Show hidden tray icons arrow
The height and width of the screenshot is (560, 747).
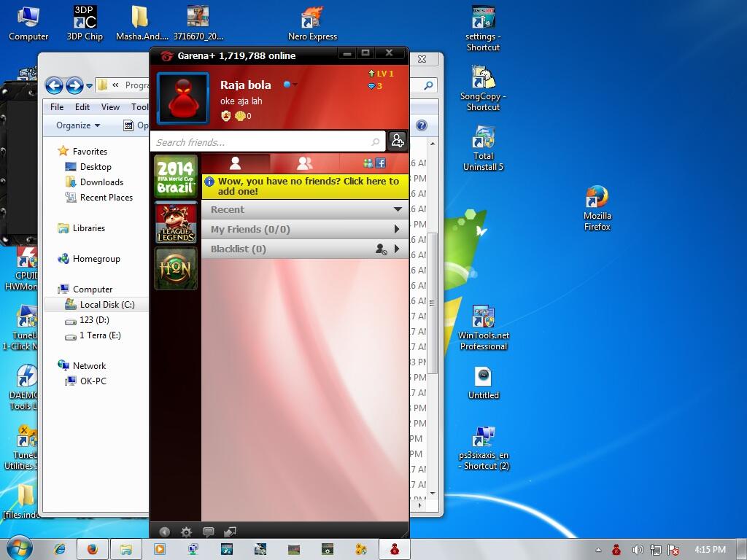pos(598,550)
